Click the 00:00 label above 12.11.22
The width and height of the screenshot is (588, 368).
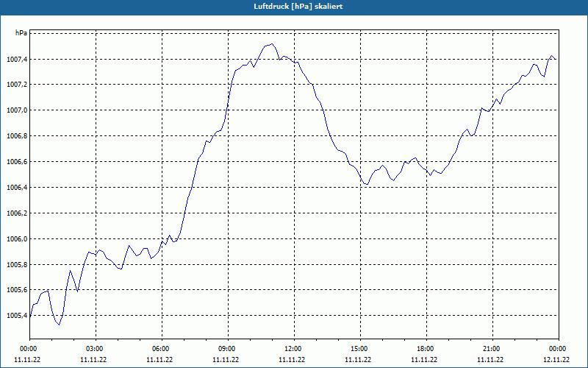pyautogui.click(x=558, y=348)
